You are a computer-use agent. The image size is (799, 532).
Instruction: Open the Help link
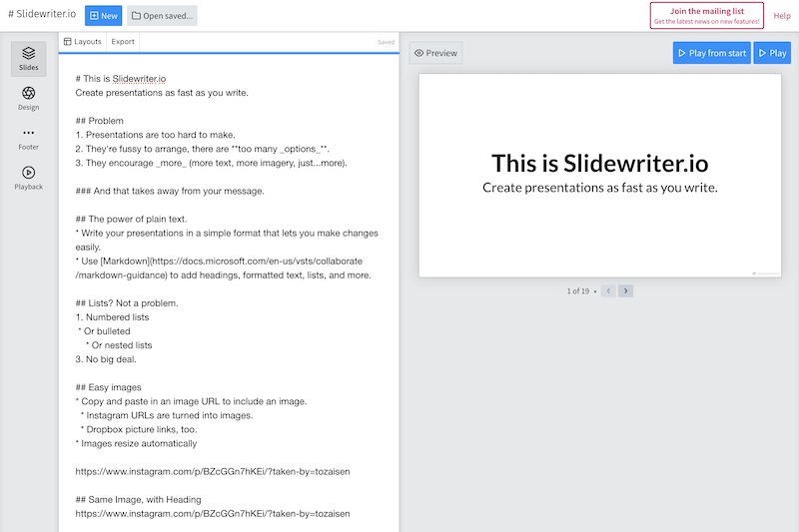pos(782,16)
